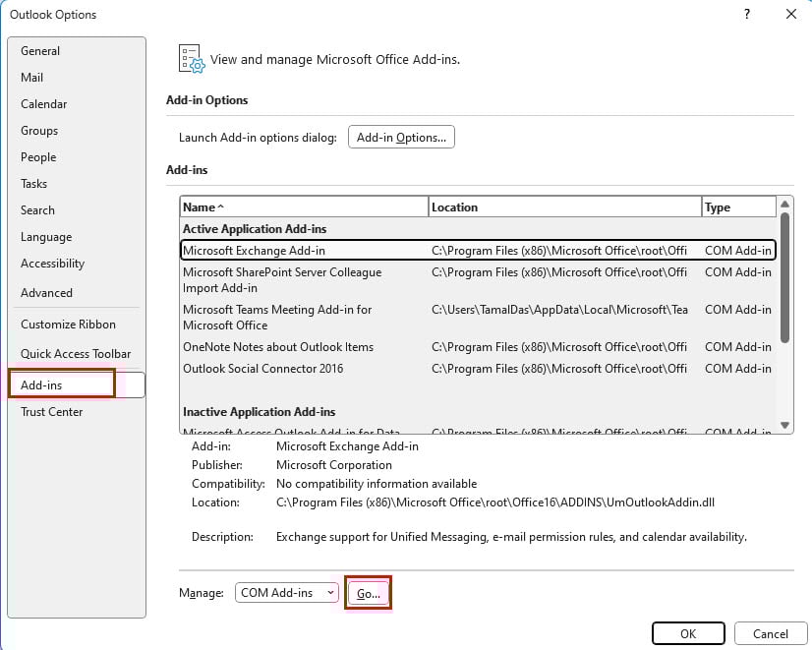Open the Manage COM Add-ins dropdown
The height and width of the screenshot is (650, 812).
tap(286, 593)
